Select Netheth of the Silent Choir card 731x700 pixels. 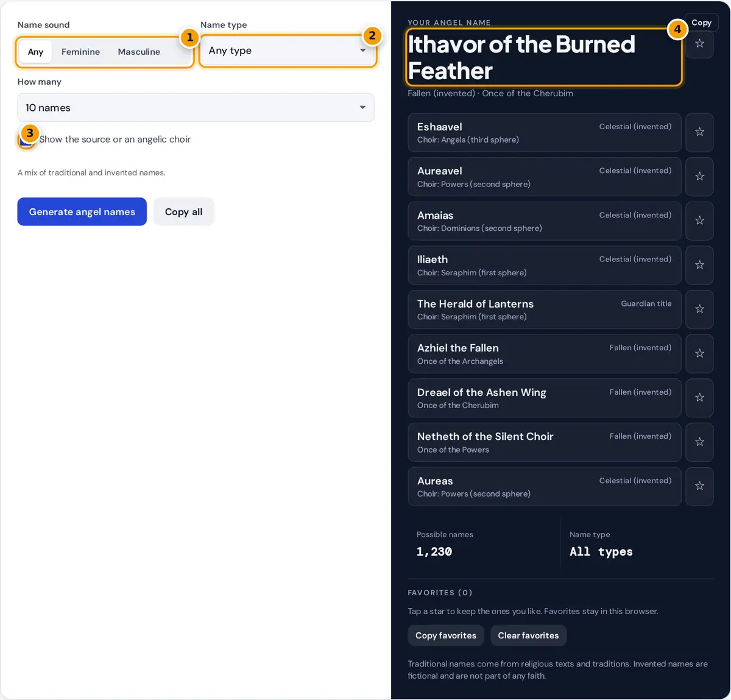[x=544, y=442]
